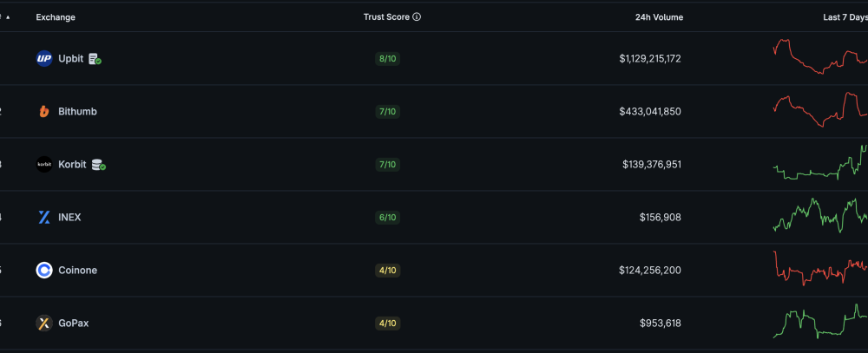Click the GoPax exchange logo
Image resolution: width=868 pixels, height=353 pixels.
(x=44, y=324)
